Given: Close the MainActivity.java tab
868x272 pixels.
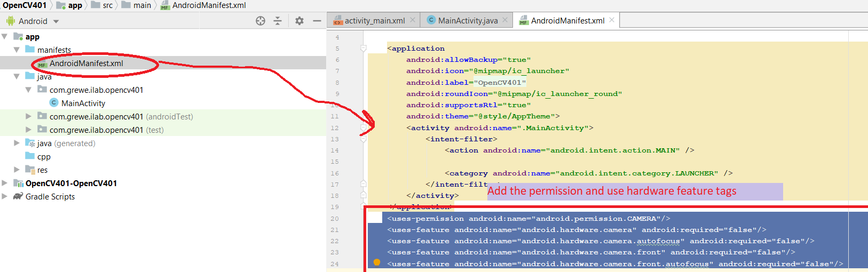Looking at the screenshot, I should click(x=505, y=20).
